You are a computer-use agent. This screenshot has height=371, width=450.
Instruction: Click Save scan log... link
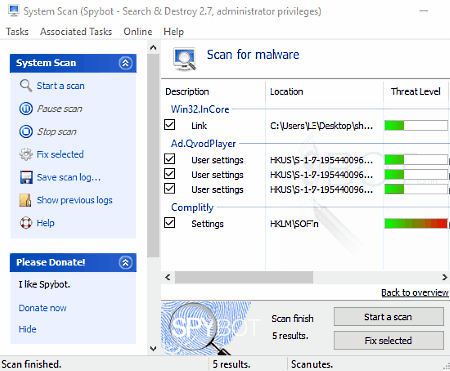[x=69, y=177]
